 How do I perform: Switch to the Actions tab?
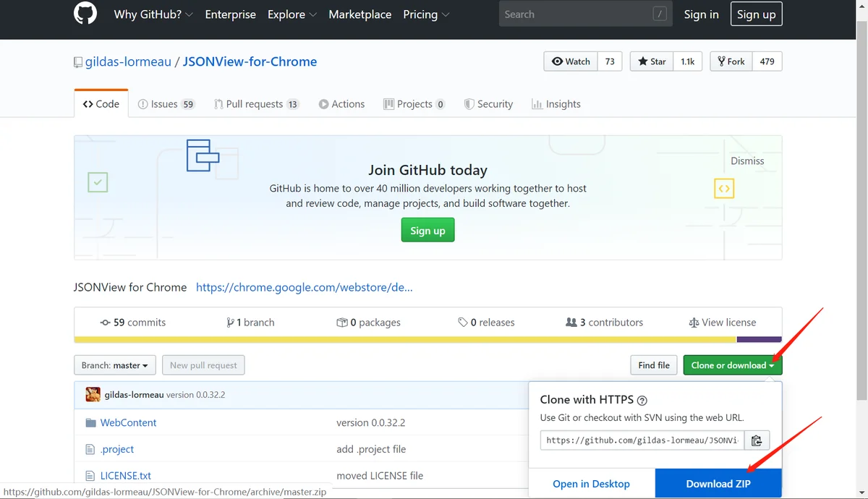[341, 104]
